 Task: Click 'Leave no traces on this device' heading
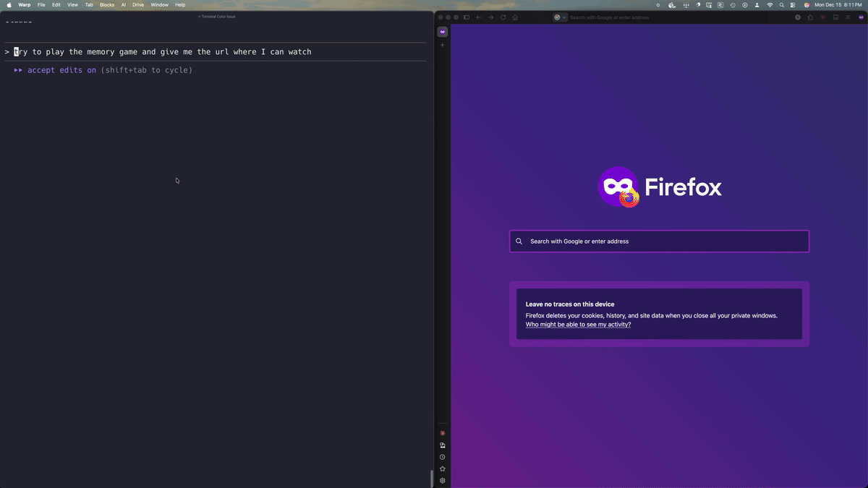coord(570,304)
